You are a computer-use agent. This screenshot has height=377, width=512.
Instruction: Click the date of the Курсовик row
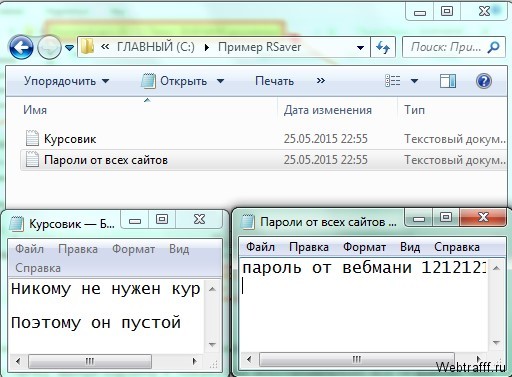pos(326,139)
